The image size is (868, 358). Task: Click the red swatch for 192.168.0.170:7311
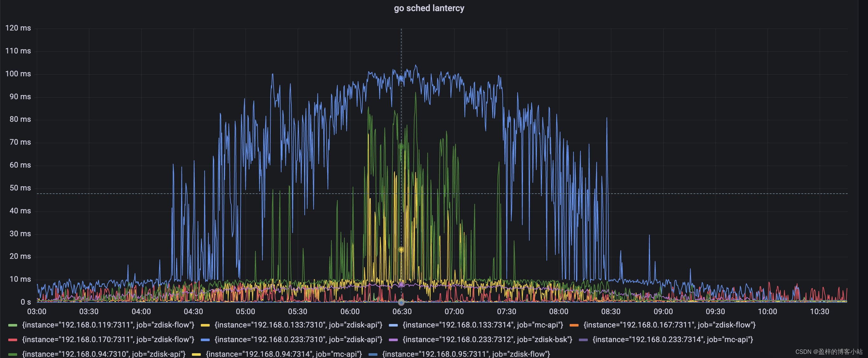tap(13, 340)
